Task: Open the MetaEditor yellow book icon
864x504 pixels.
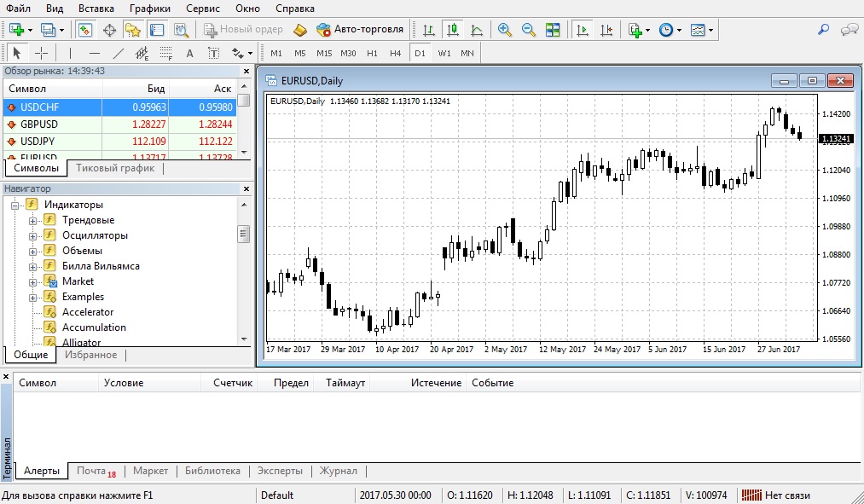Action: point(299,30)
